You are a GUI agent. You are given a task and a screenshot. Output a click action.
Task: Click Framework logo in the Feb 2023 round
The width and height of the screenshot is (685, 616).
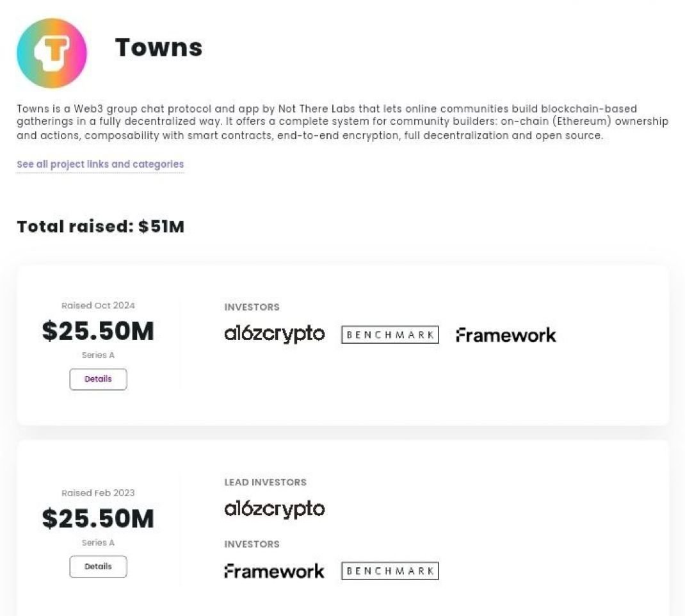pyautogui.click(x=274, y=570)
